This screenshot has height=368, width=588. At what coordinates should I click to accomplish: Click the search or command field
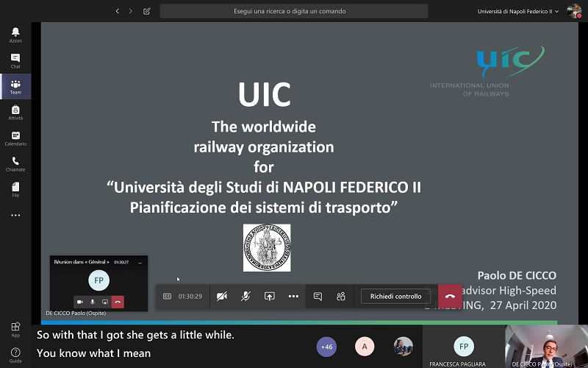(x=293, y=11)
